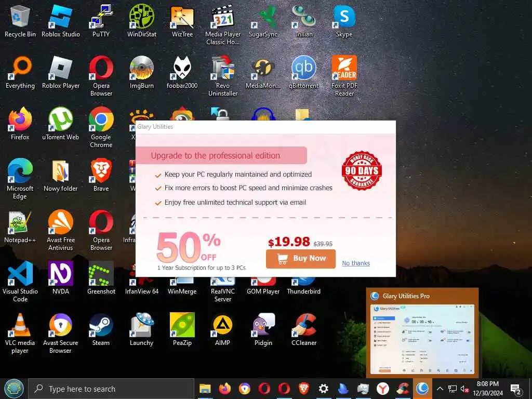Select the Glary Utilities Pro window thumbnail preview

click(x=422, y=339)
